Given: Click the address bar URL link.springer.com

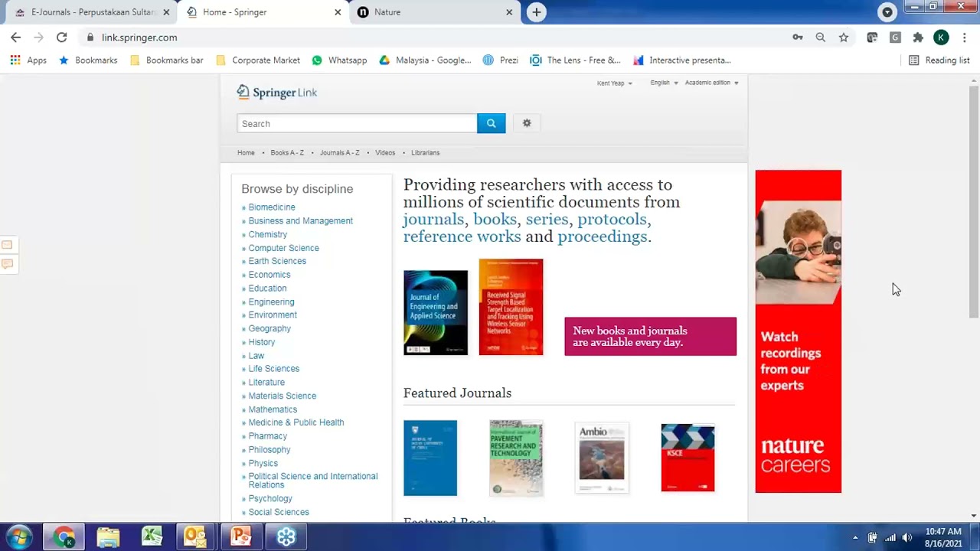Looking at the screenshot, I should pos(139,37).
